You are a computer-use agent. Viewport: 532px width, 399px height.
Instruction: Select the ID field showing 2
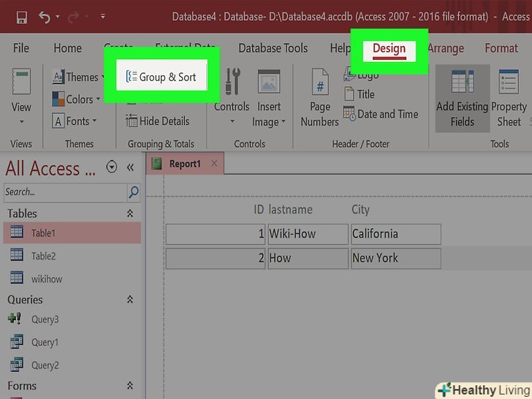pyautogui.click(x=216, y=258)
